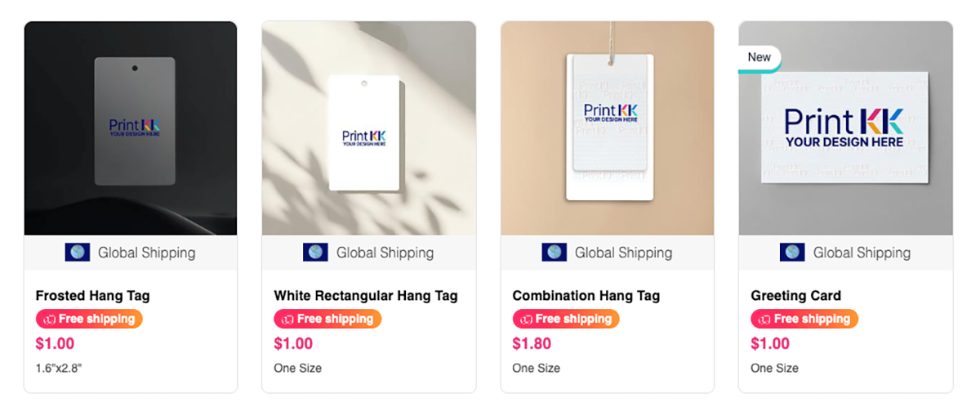The height and width of the screenshot is (416, 980).
Task: Click globe icon under Frosted Hang Tag
Action: 78,253
